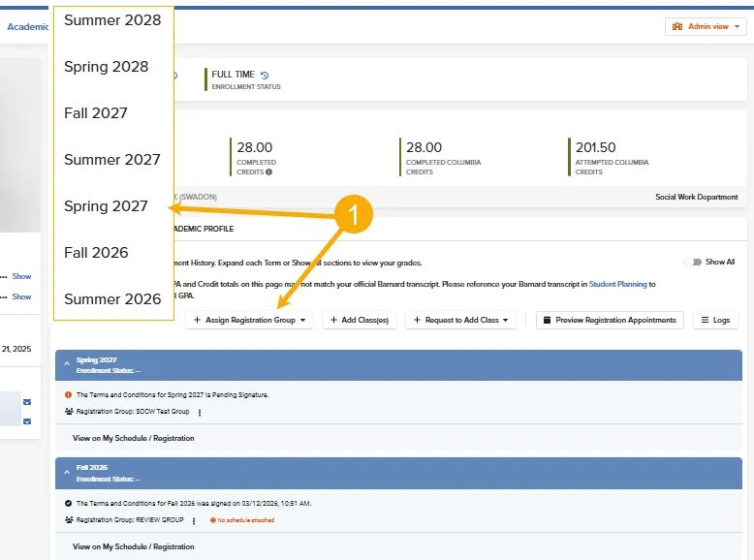Screen dimensions: 754x560
Task: Click the Add Class(es) button
Action: 360,320
